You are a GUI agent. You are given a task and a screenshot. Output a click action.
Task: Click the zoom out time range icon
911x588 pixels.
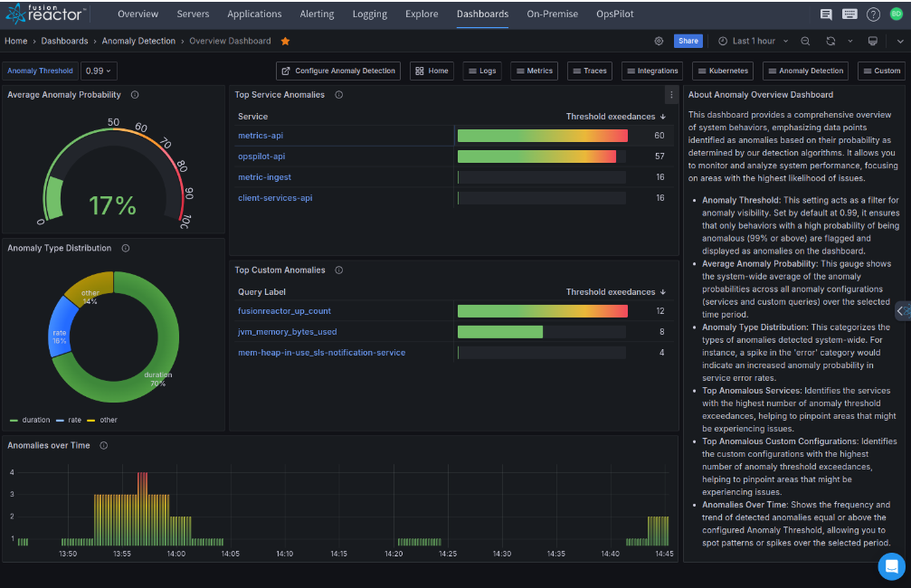click(x=805, y=41)
